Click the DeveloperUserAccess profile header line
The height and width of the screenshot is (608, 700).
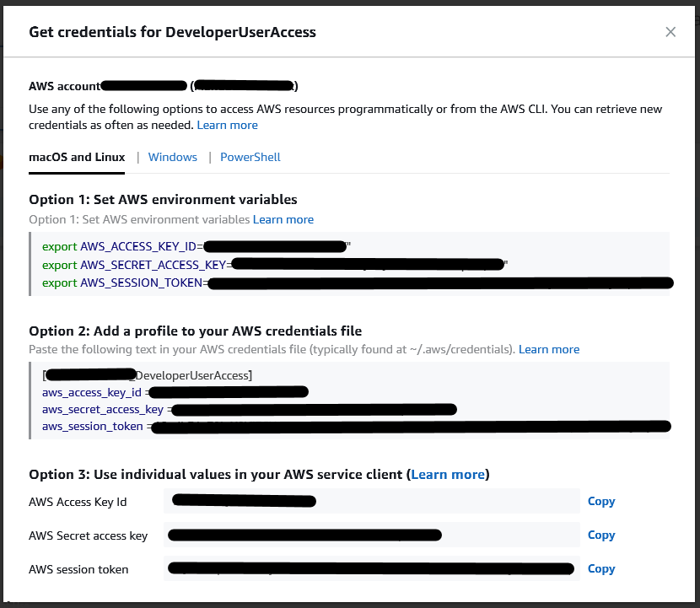coord(148,375)
